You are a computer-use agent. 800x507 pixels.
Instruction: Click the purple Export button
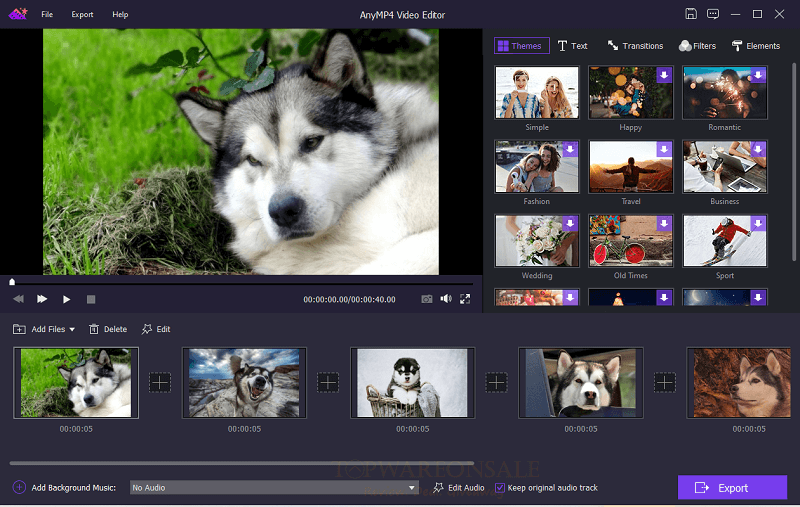732,488
